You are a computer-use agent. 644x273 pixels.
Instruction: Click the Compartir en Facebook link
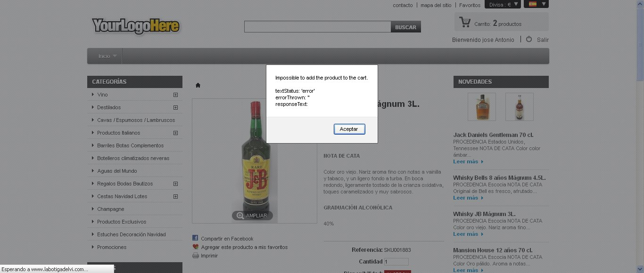pos(227,239)
